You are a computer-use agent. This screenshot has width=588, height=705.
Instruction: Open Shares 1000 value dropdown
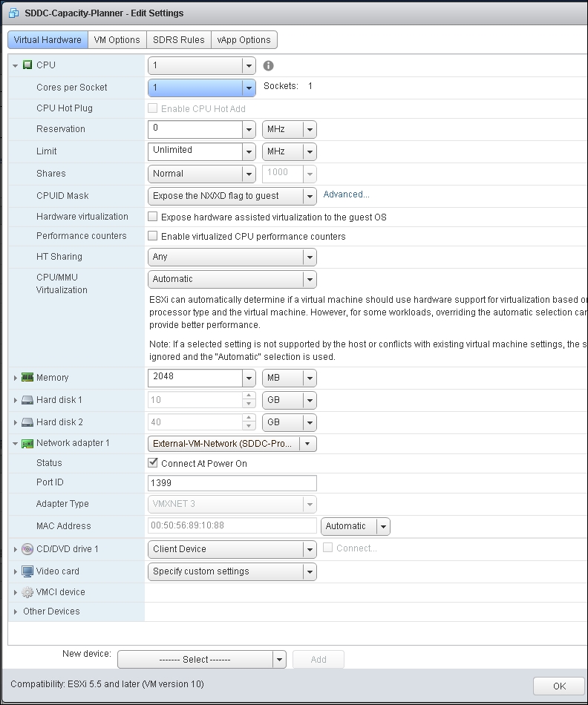coord(310,174)
